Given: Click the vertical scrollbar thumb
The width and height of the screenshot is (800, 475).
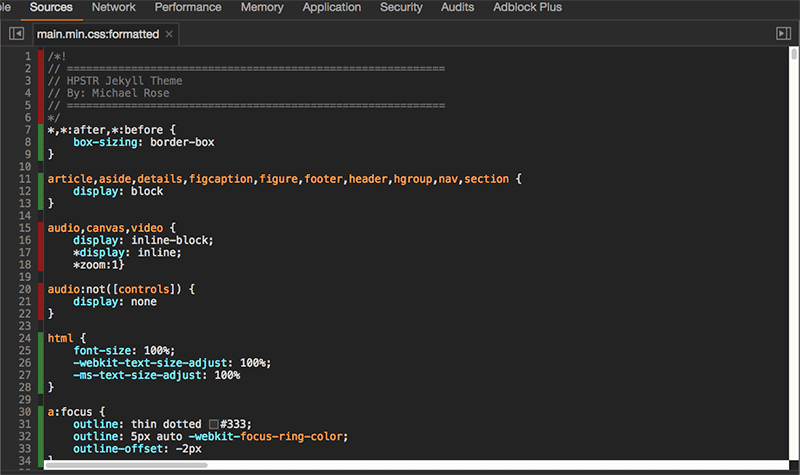Looking at the screenshot, I should pyautogui.click(x=794, y=54).
